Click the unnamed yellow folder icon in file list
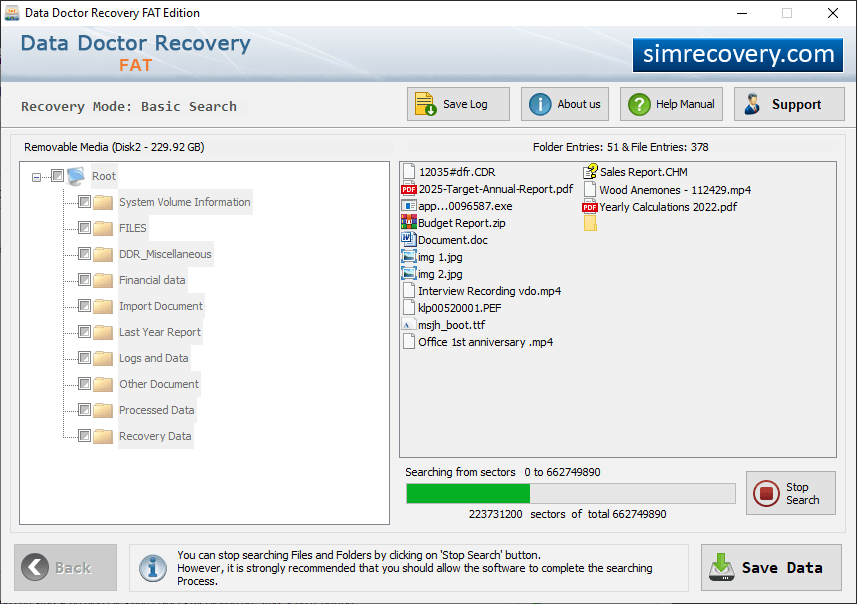The image size is (857, 604). 590,223
